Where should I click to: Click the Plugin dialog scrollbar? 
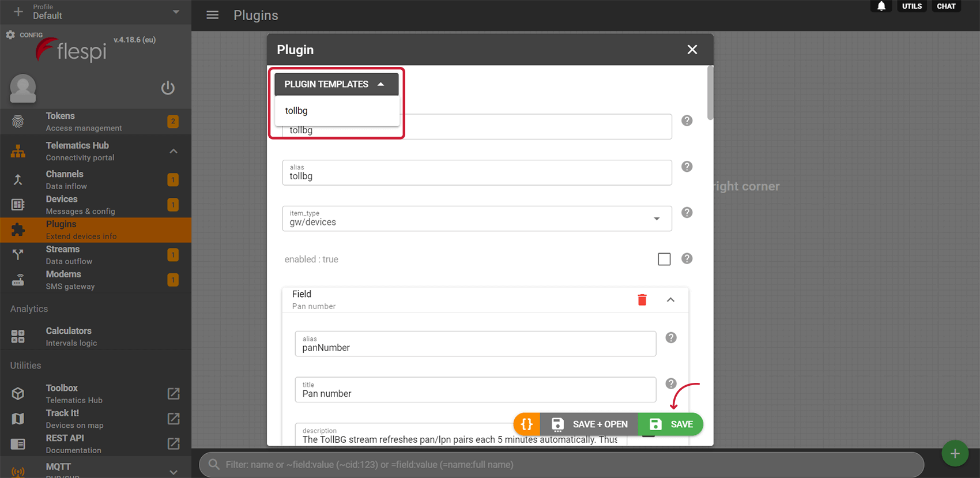(710, 93)
